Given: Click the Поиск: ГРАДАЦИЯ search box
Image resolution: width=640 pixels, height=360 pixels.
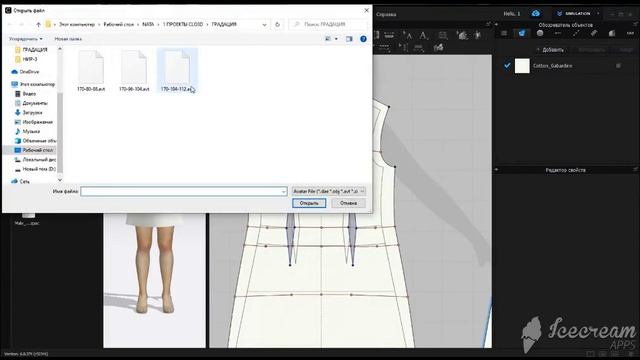Looking at the screenshot, I should point(328,24).
